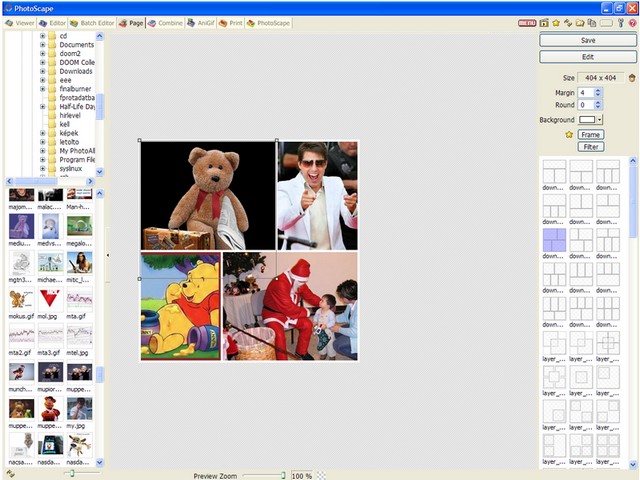Click the yellow star favorites icon in top toolbar
This screenshot has height=480, width=640.
click(x=556, y=23)
